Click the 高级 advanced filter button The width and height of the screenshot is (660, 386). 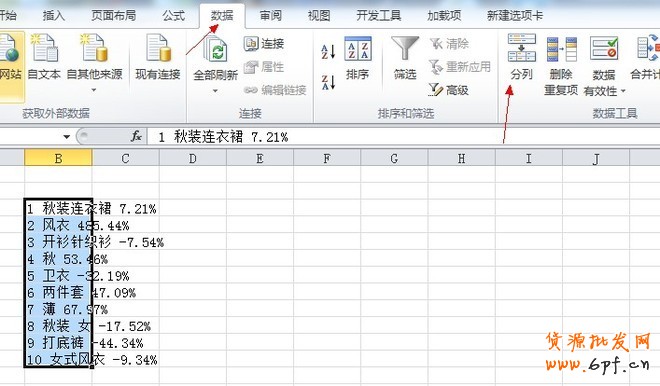pyautogui.click(x=449, y=90)
